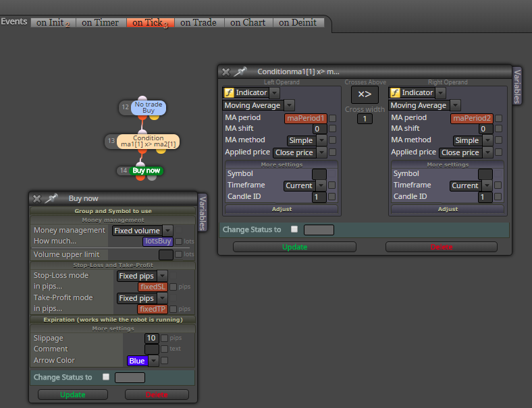Image resolution: width=532 pixels, height=408 pixels.
Task: Select node 14 Buy now block
Action: [147, 171]
